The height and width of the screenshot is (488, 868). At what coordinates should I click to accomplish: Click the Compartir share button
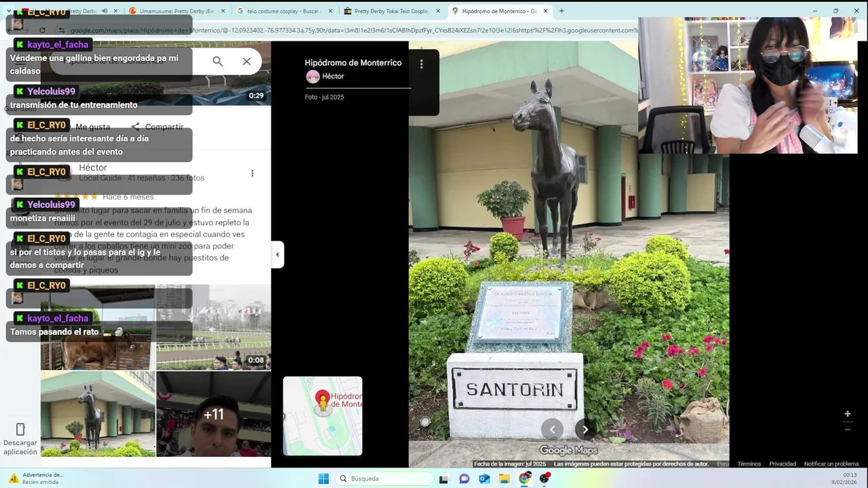tap(157, 127)
